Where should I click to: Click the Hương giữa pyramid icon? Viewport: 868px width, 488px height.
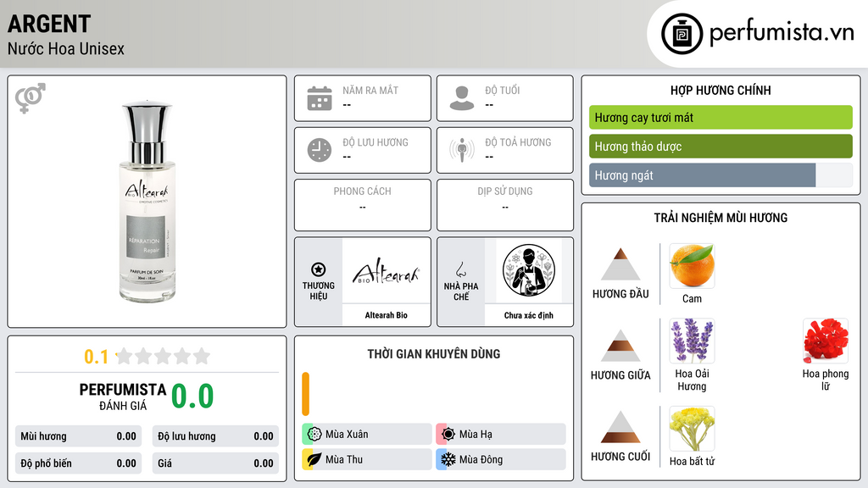coord(620,346)
